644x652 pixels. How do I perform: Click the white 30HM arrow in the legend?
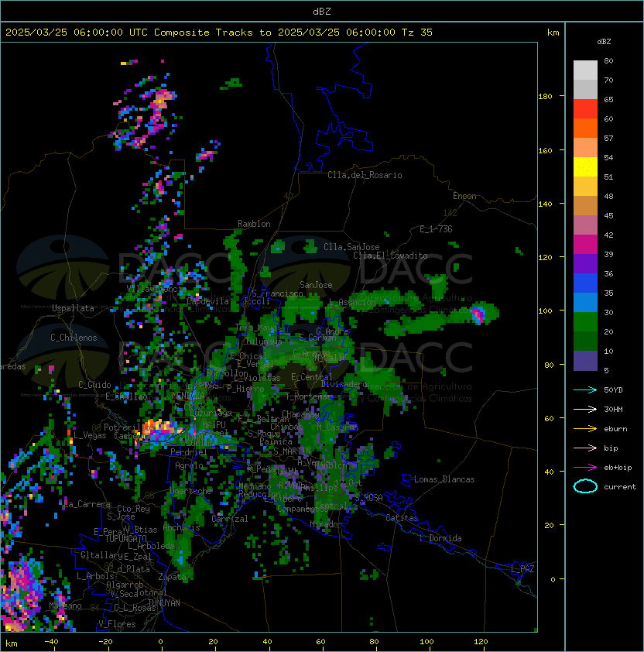585,410
